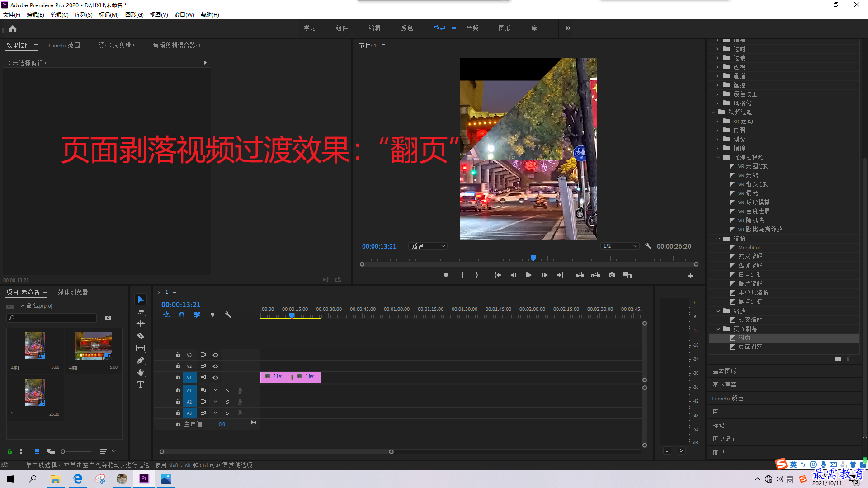This screenshot has width=868, height=488.
Task: Open timeline display settings wrench
Action: pos(228,314)
